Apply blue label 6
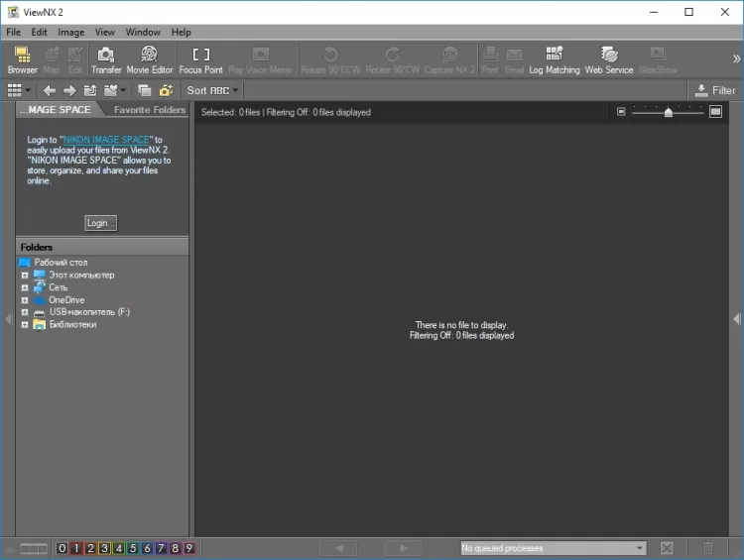This screenshot has height=560, width=744. (147, 548)
